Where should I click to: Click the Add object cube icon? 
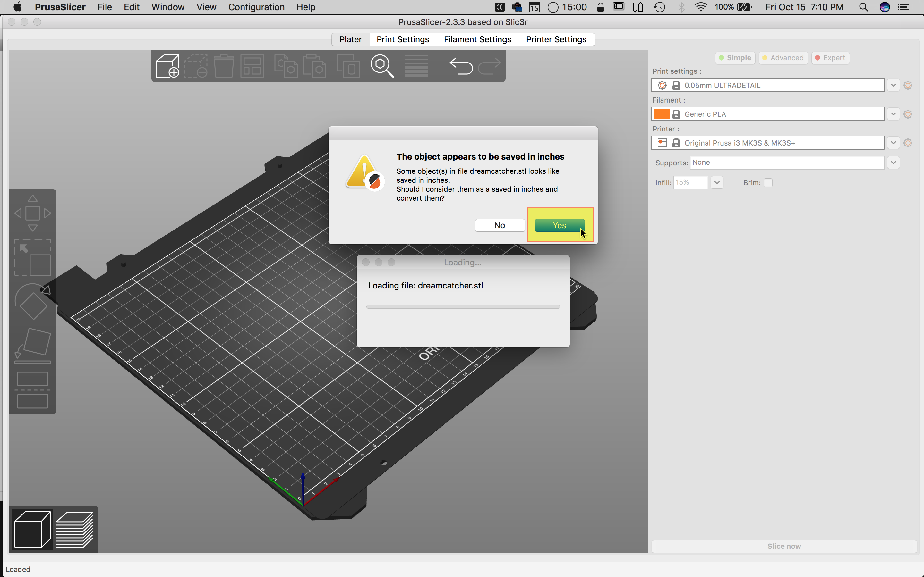167,66
